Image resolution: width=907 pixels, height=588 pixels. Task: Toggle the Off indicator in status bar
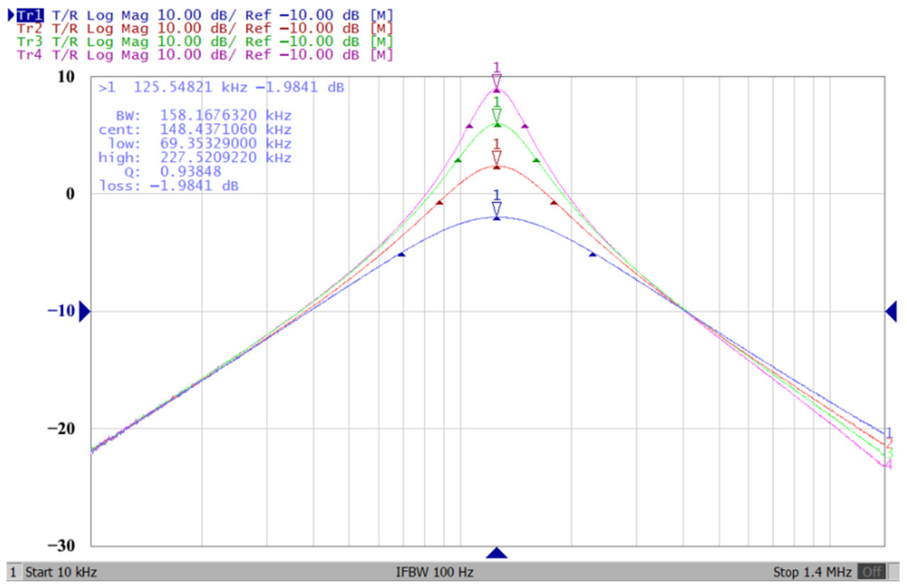point(872,572)
